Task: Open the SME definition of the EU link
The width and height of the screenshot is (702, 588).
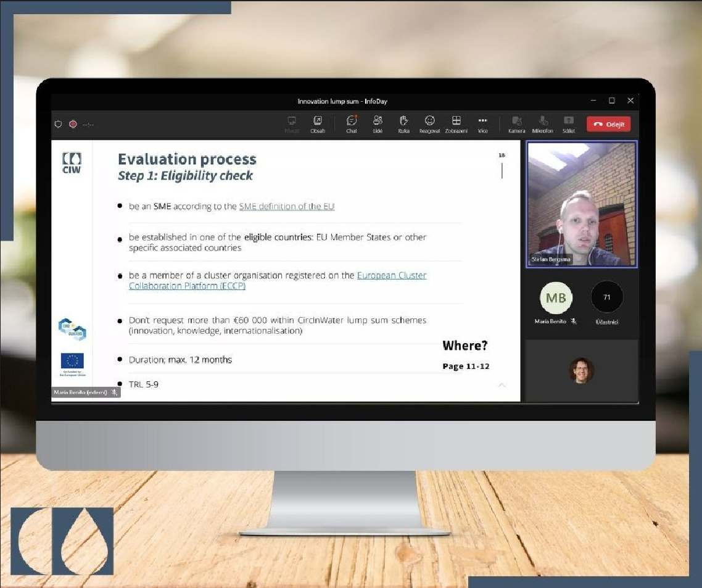Action: click(287, 207)
